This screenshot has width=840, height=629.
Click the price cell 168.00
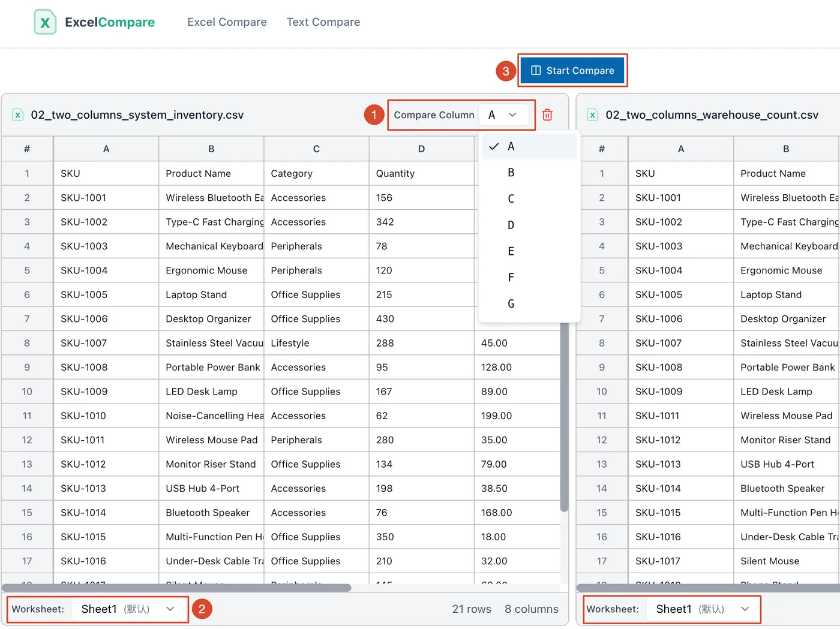coord(517,513)
